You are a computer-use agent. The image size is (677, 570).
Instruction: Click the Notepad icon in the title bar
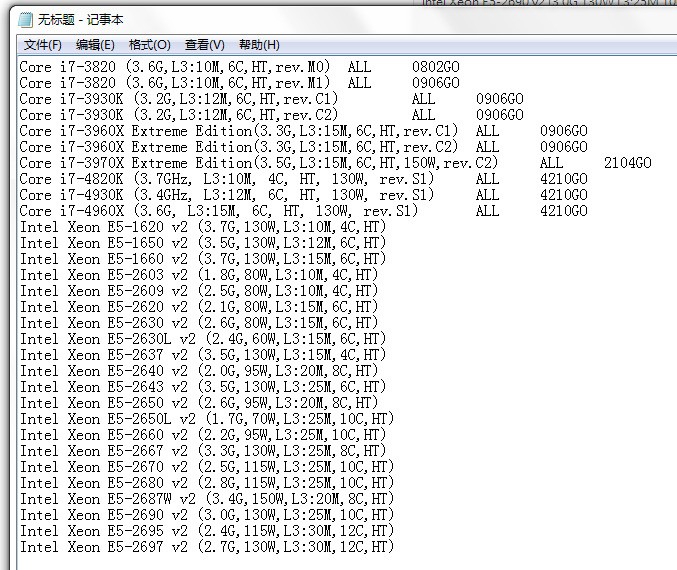[25, 19]
